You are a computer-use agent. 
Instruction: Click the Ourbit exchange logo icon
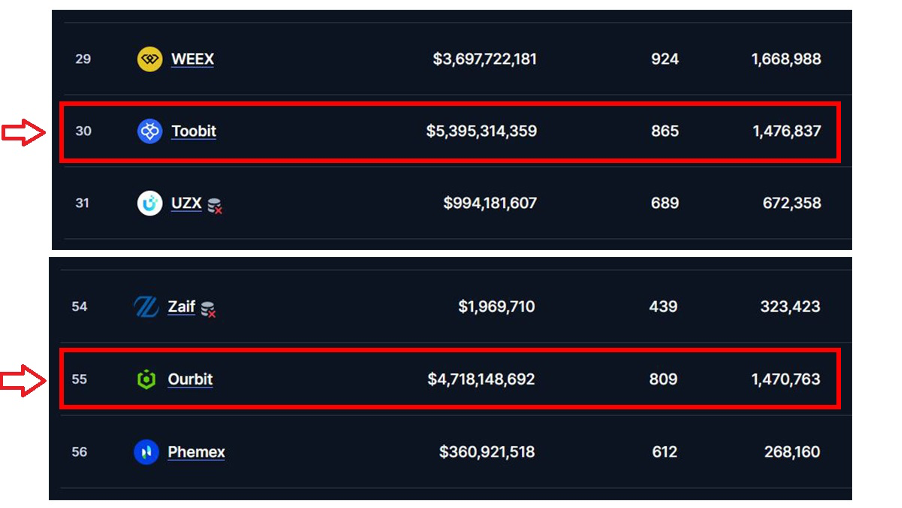(146, 380)
